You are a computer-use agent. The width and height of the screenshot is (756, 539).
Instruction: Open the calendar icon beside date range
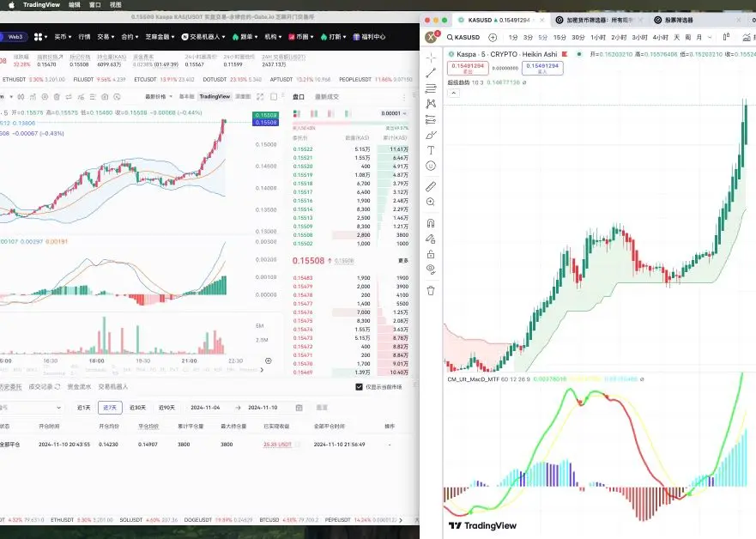coord(299,408)
